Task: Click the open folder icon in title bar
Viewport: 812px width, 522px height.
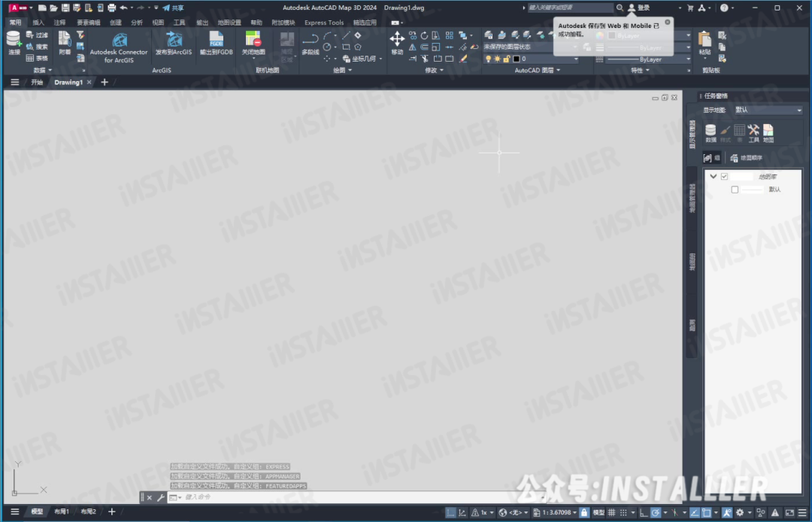Action: pos(53,8)
